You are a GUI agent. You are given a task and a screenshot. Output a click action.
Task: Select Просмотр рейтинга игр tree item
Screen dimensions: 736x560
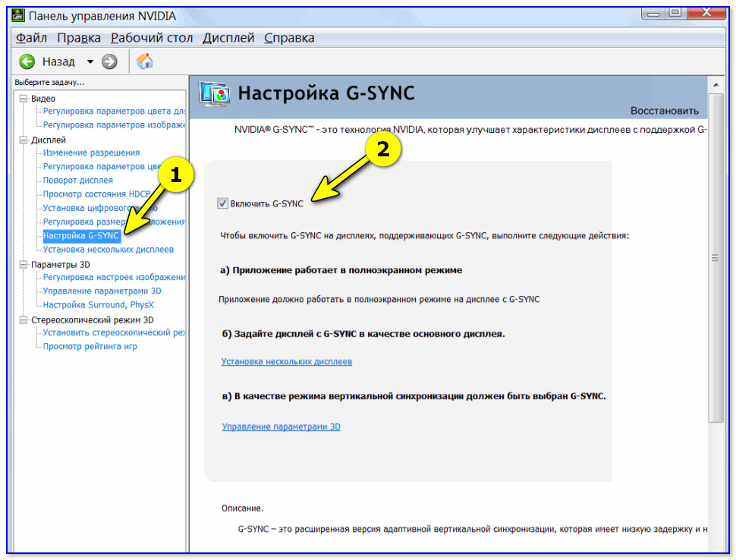pos(90,347)
